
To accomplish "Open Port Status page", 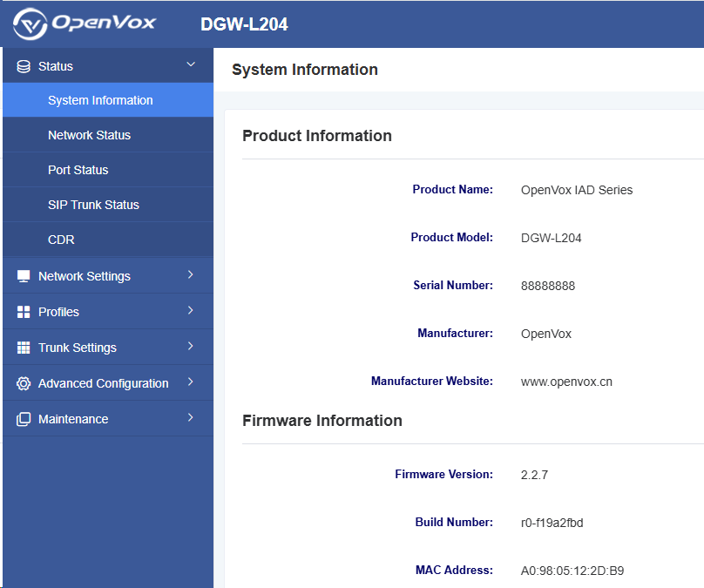I will (x=108, y=170).
